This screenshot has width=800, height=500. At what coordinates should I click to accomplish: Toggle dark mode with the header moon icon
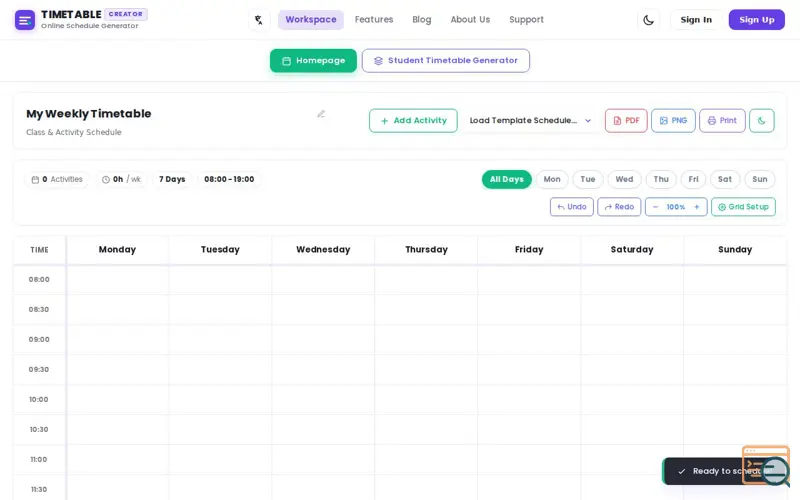tap(648, 20)
